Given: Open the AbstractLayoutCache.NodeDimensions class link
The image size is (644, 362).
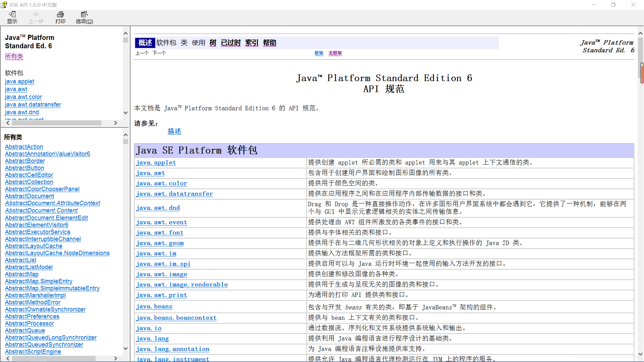Looking at the screenshot, I should (57, 253).
